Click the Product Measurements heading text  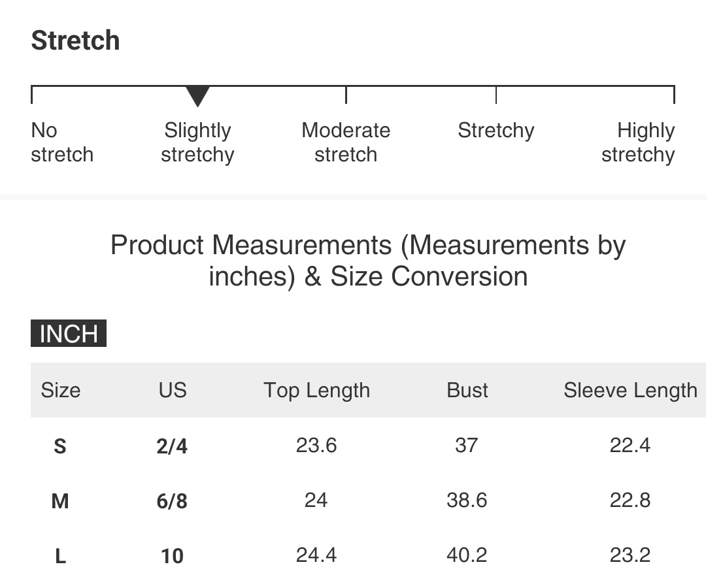368,261
